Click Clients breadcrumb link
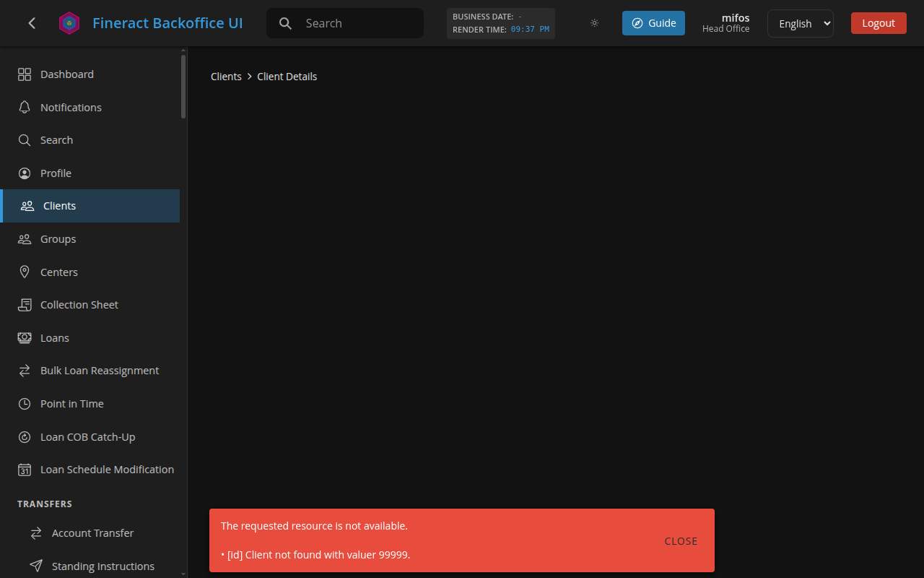This screenshot has width=924, height=578. pyautogui.click(x=226, y=77)
